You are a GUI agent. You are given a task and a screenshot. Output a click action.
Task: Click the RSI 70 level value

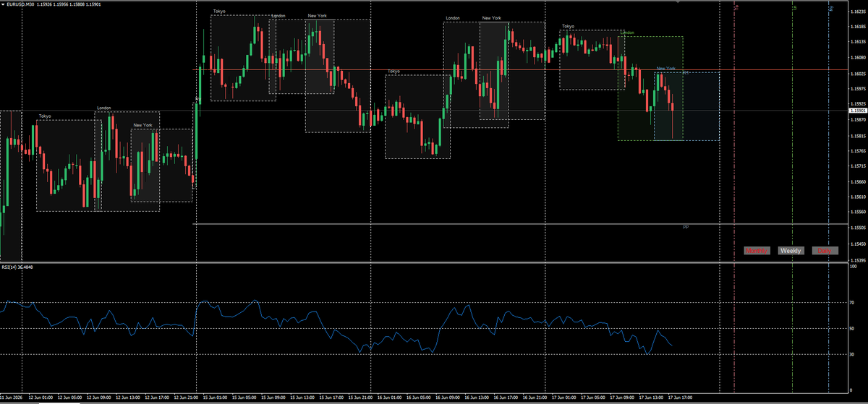[851, 304]
